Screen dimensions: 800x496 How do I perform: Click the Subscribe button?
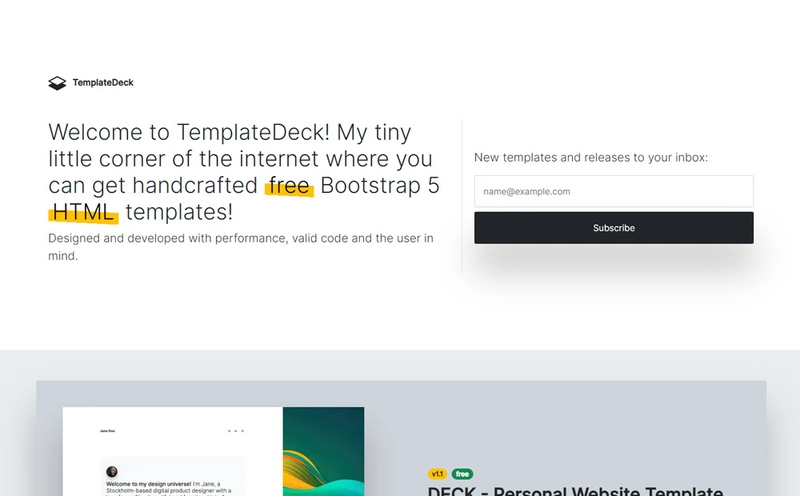[614, 228]
